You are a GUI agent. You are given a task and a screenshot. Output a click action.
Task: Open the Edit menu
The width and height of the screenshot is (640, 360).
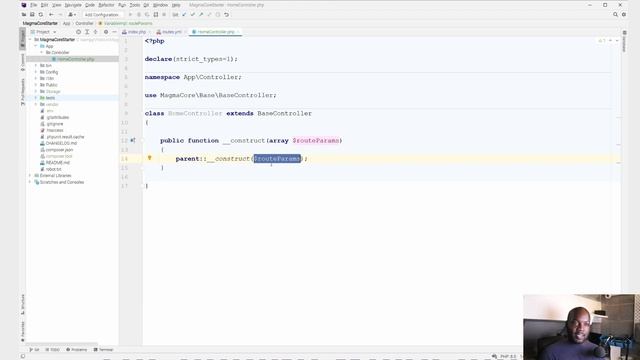point(44,5)
